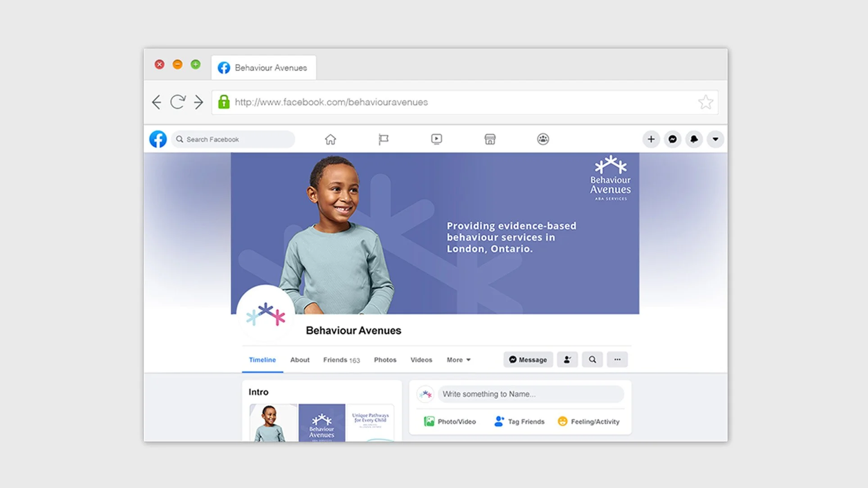The height and width of the screenshot is (488, 868).
Task: Click the Messenger icon in header
Action: 672,139
